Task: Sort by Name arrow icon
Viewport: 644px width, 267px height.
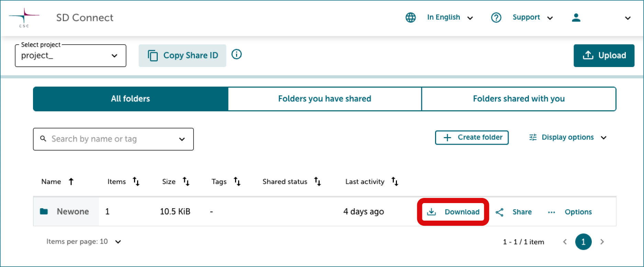Action: [71, 181]
